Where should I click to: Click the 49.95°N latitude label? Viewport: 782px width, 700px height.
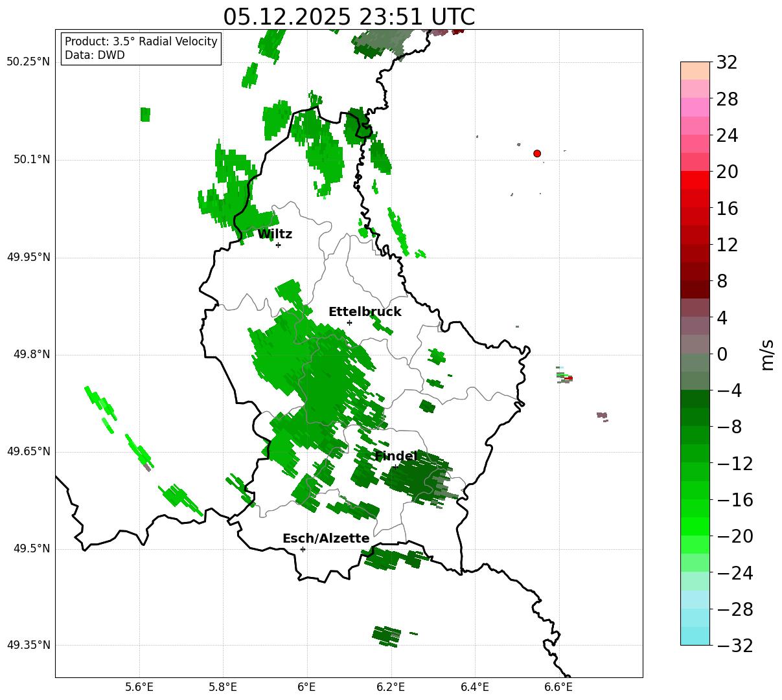tap(28, 257)
